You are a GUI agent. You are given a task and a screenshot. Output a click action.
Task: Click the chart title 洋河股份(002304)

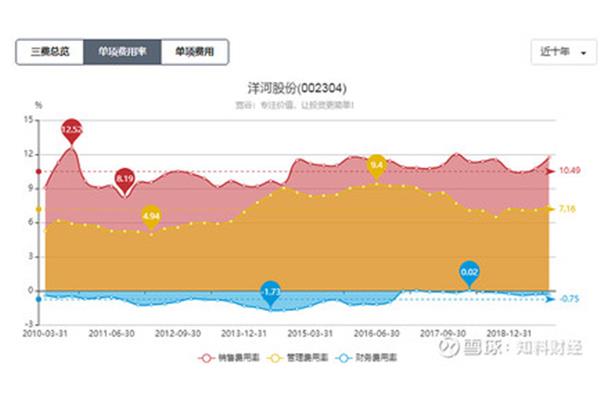[297, 88]
